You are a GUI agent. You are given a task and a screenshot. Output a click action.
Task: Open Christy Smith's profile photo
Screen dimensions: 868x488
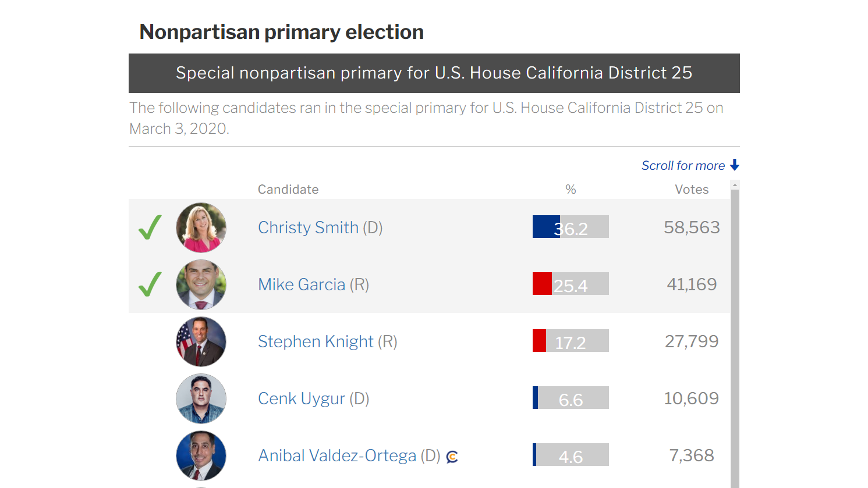(201, 227)
